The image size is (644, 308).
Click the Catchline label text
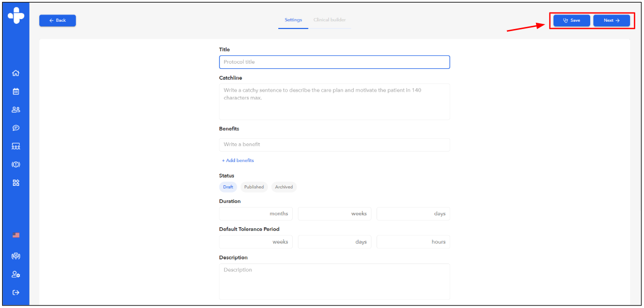point(231,78)
